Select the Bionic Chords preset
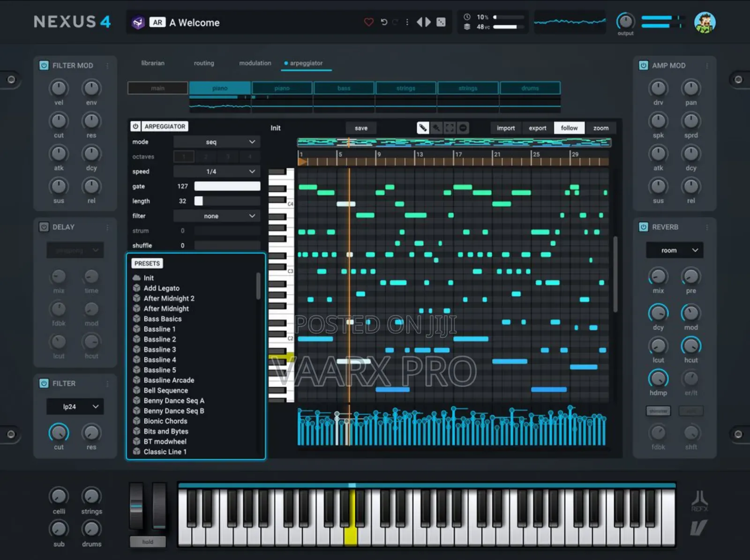 165,421
